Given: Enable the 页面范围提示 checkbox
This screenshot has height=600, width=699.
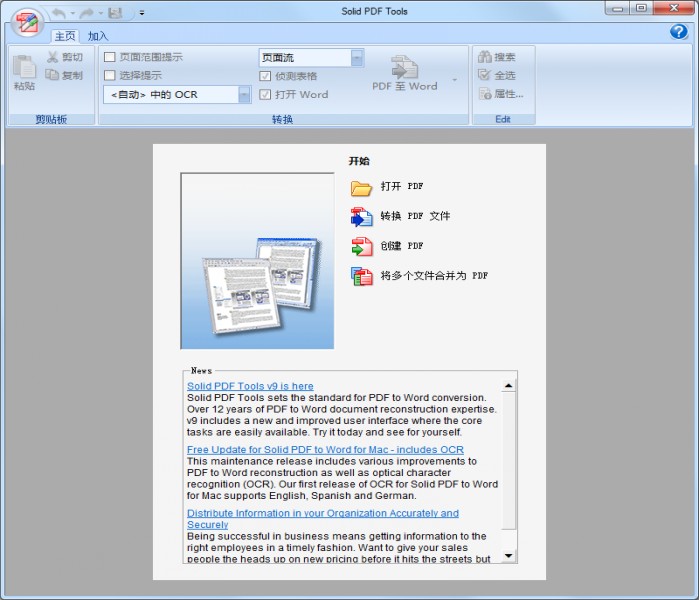Looking at the screenshot, I should (x=110, y=57).
